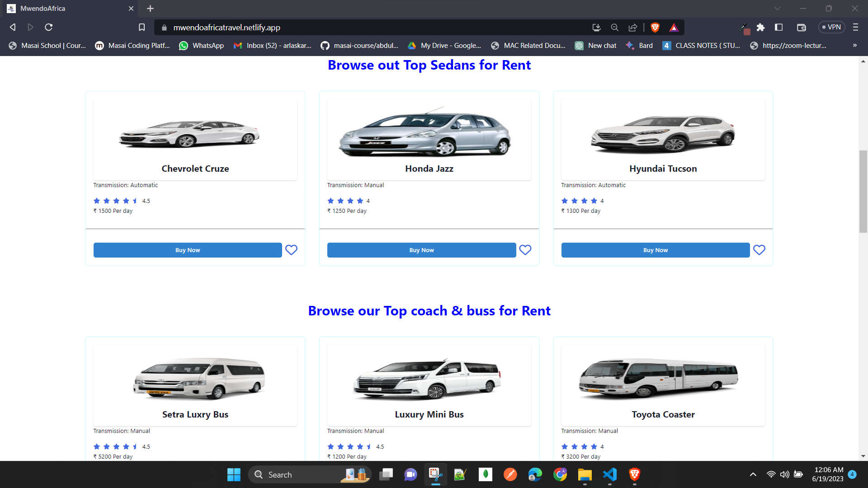Click the share page icon
868x488 pixels.
click(x=633, y=28)
